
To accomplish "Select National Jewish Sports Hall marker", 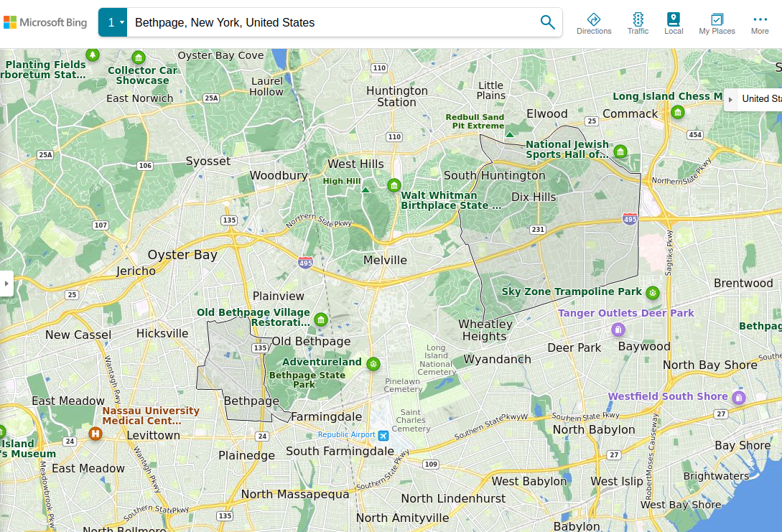I will pyautogui.click(x=620, y=151).
